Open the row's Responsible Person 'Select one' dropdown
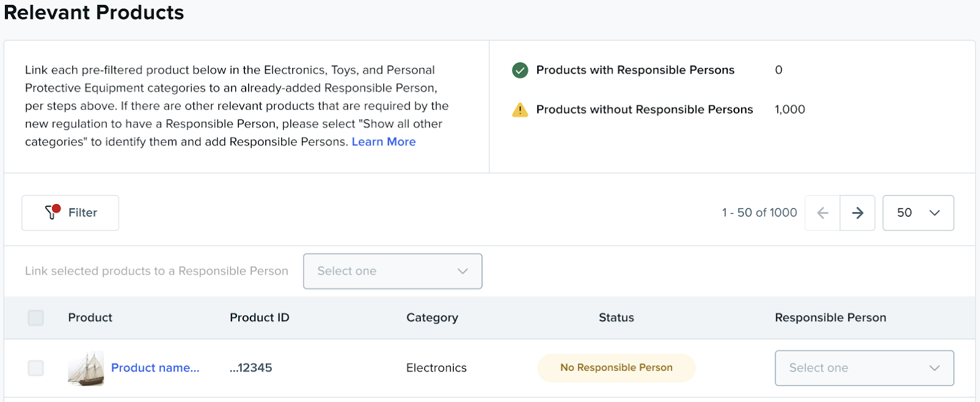The height and width of the screenshot is (402, 980). pos(864,368)
